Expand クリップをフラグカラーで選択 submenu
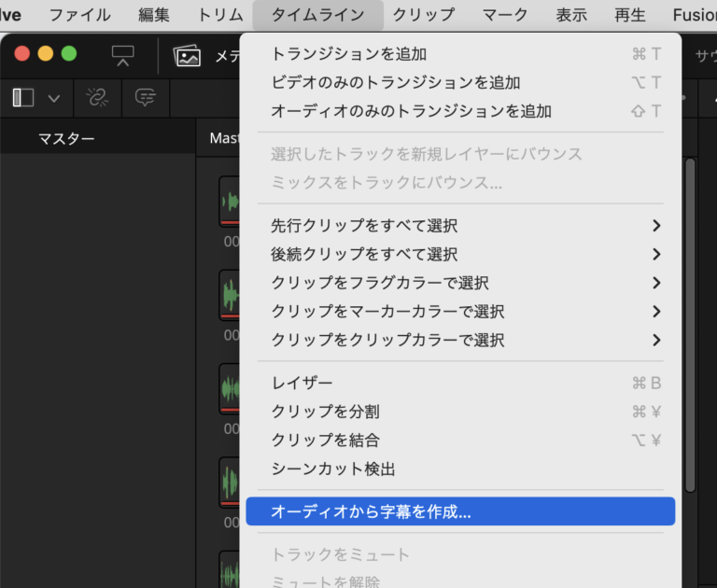Viewport: 717px width, 588px height. point(460,283)
